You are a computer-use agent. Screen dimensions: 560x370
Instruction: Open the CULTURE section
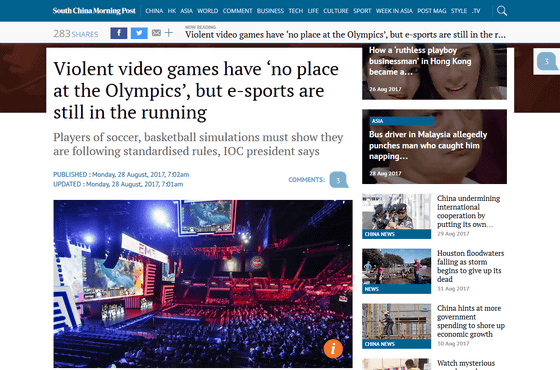tap(336, 11)
